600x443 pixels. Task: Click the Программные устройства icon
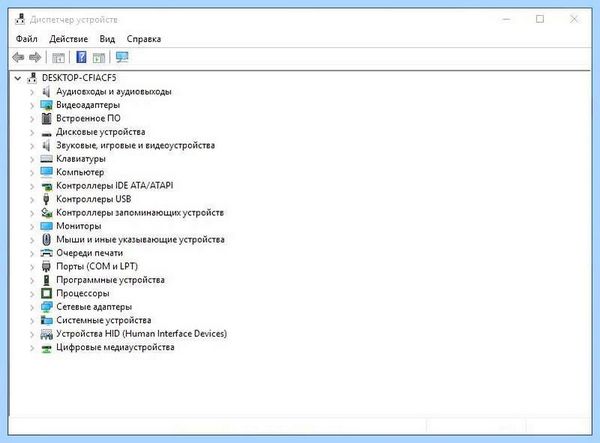click(x=46, y=280)
